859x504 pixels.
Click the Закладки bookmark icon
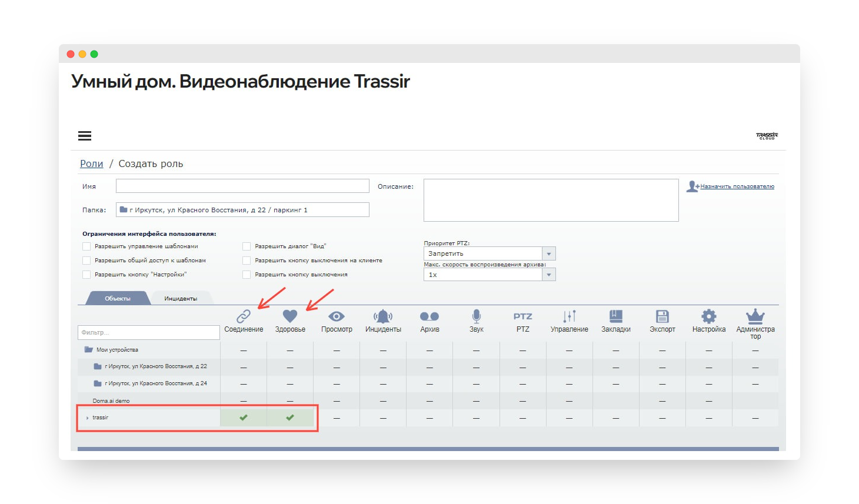point(616,316)
